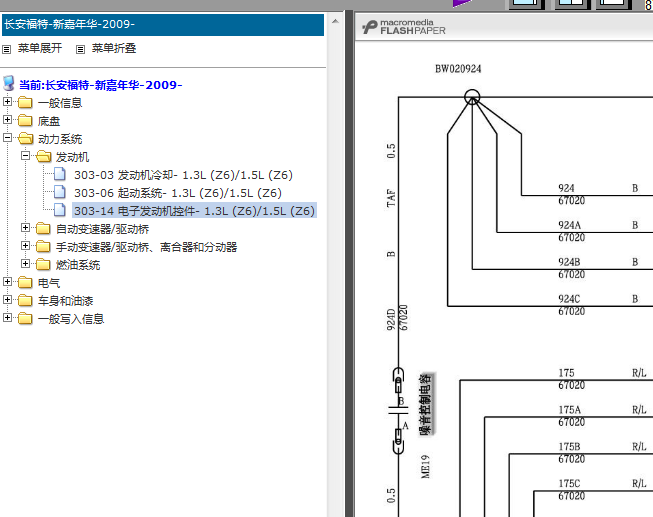Click the blue 长安福特-新嘉年华-2009- header
The height and width of the screenshot is (517, 653).
click(x=163, y=25)
